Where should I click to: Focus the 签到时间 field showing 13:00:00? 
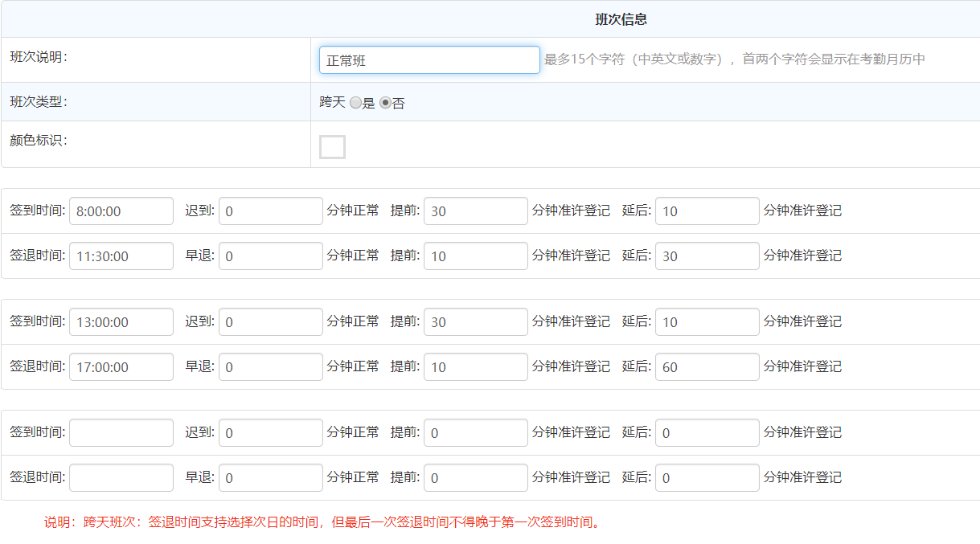coord(121,322)
